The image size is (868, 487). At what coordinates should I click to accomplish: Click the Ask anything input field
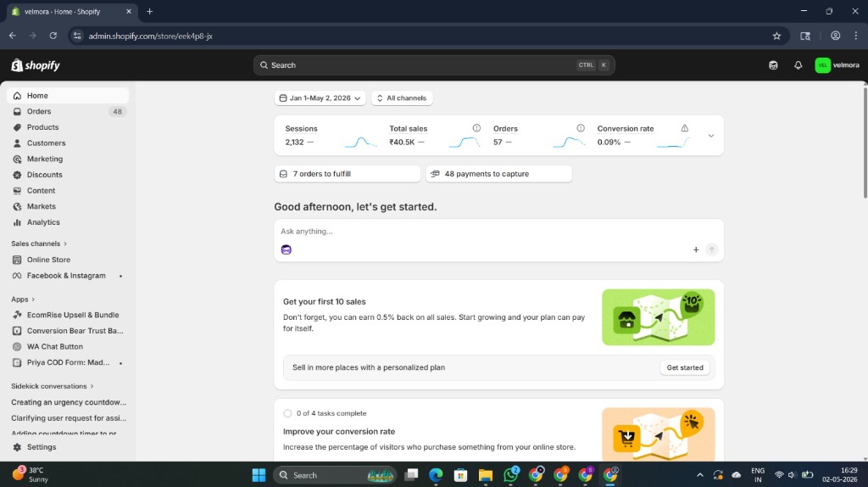(498, 232)
